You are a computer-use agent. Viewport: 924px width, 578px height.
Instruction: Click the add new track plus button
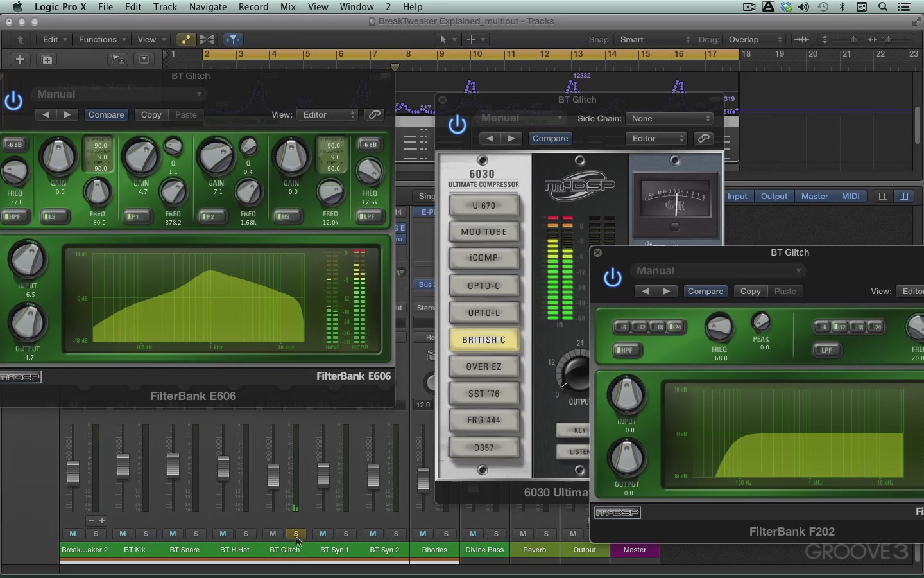click(20, 59)
